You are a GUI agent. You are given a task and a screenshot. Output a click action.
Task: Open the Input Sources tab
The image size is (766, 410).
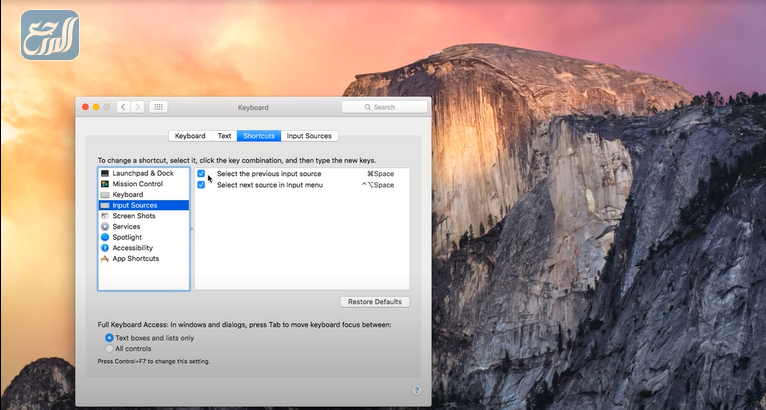tap(310, 136)
